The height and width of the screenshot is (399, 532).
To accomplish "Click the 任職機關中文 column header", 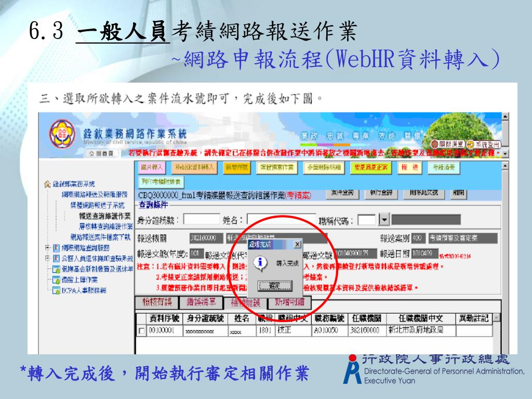I will (x=421, y=318).
